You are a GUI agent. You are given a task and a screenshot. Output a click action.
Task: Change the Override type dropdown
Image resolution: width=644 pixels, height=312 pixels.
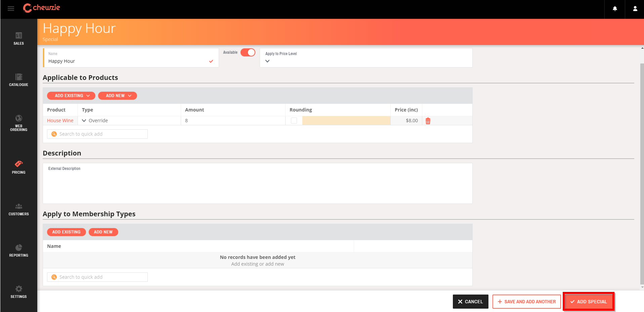129,121
